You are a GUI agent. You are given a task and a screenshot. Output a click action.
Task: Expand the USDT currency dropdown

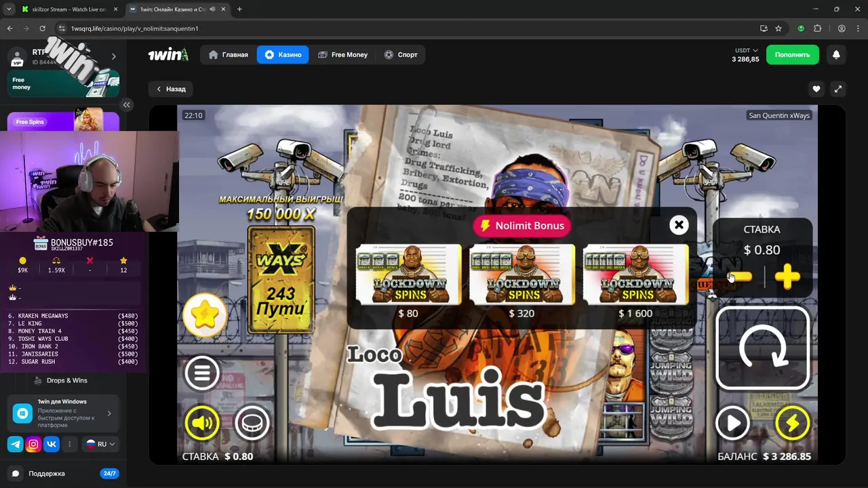pyautogui.click(x=747, y=50)
